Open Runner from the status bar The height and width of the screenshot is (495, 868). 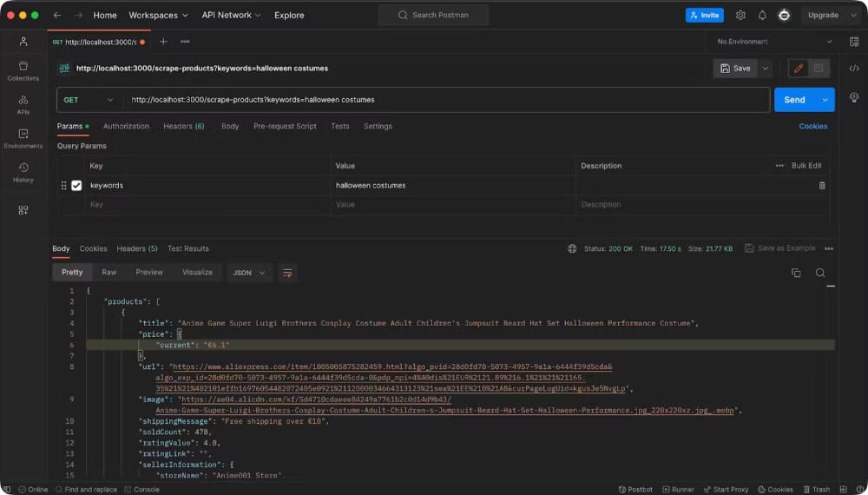coord(678,490)
